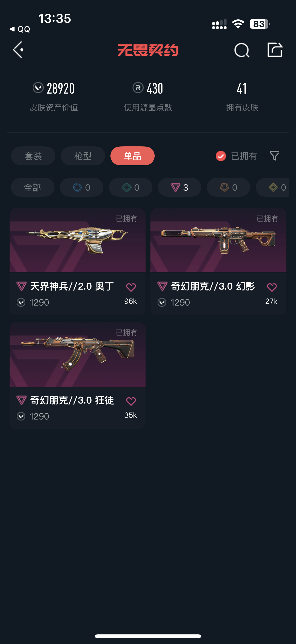
Task: Open the 奇幻朋克 狂徒 skin thumbnail
Action: click(77, 354)
